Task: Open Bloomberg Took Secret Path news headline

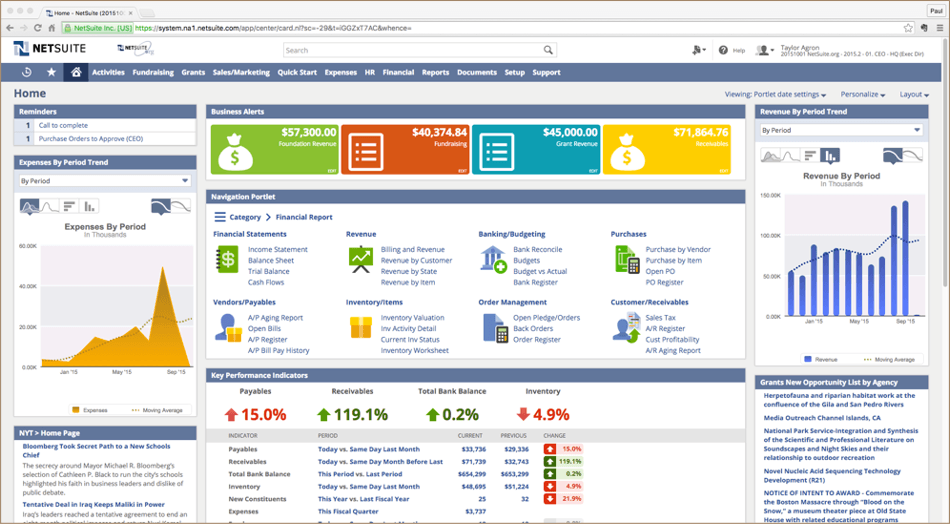Action: [96, 450]
